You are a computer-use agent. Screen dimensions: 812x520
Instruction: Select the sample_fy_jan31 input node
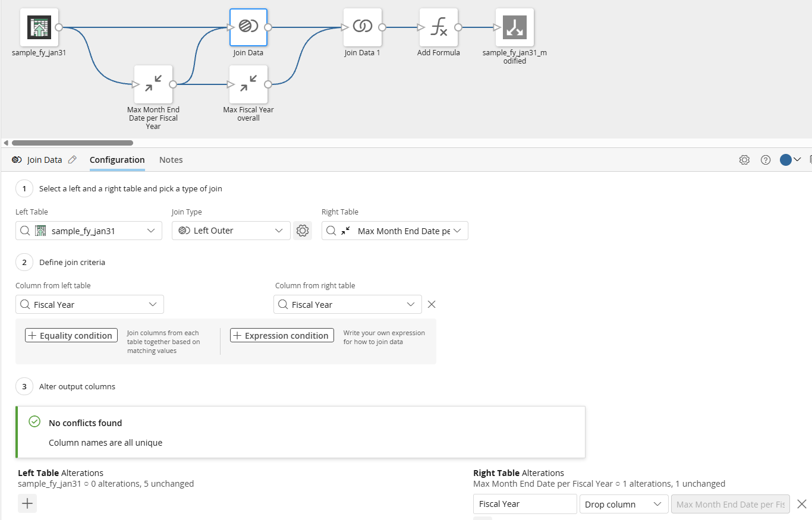point(39,27)
